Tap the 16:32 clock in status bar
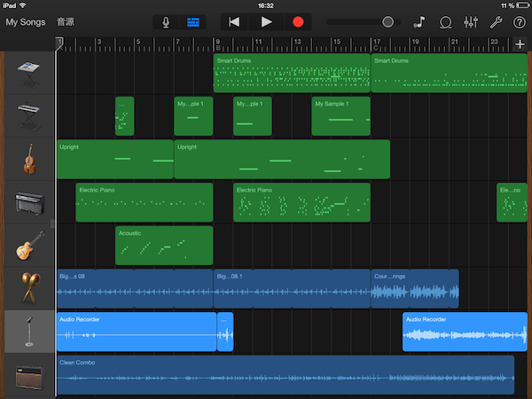The width and height of the screenshot is (532, 399). 266,5
